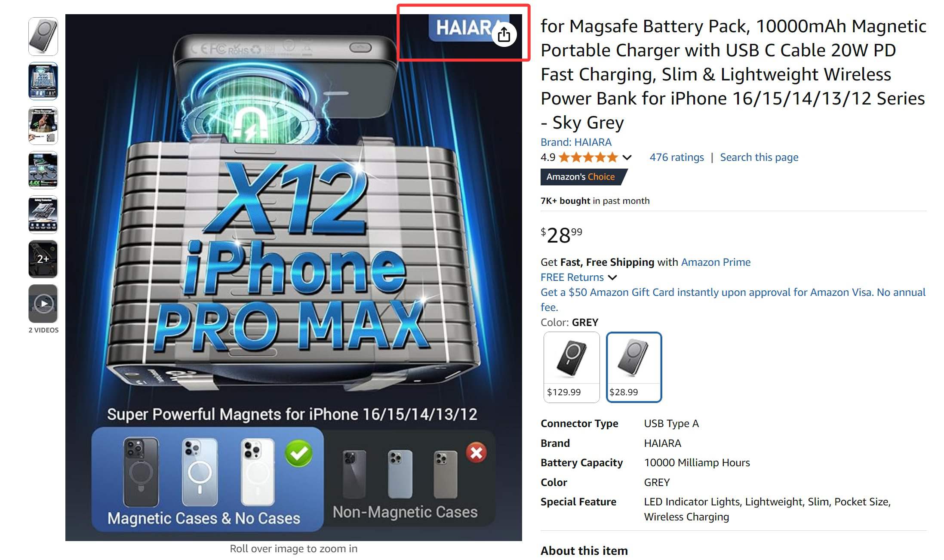The image size is (944, 560).
Task: Click the main product image
Action: point(294,277)
